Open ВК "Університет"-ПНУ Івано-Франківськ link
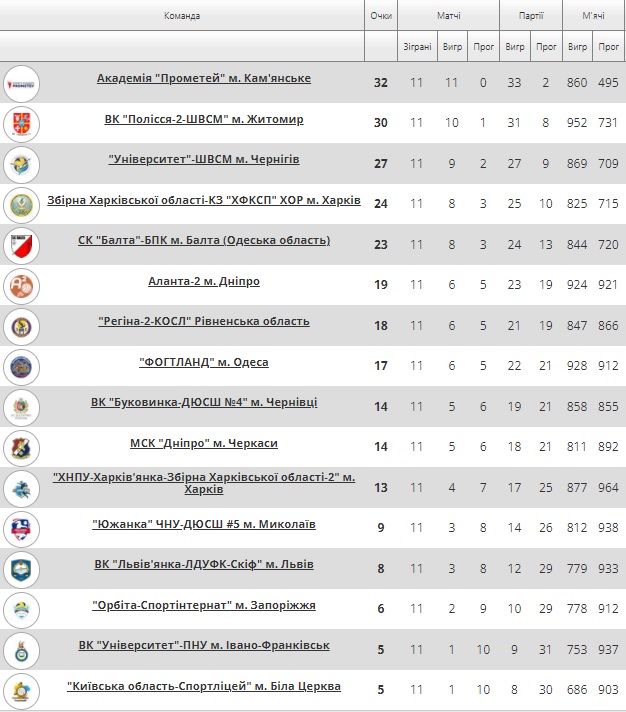This screenshot has height=712, width=626. point(204,645)
